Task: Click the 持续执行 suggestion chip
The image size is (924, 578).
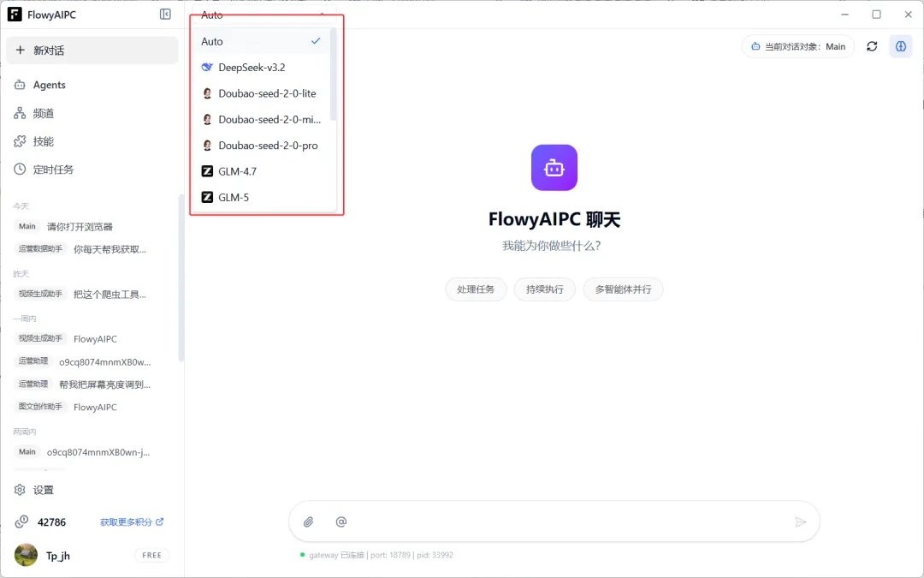Action: coord(544,289)
